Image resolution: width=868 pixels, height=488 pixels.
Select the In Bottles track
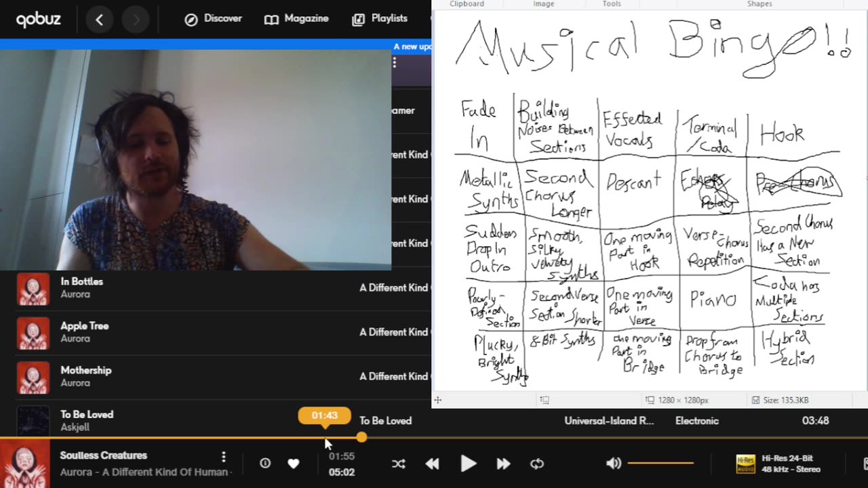pyautogui.click(x=82, y=281)
